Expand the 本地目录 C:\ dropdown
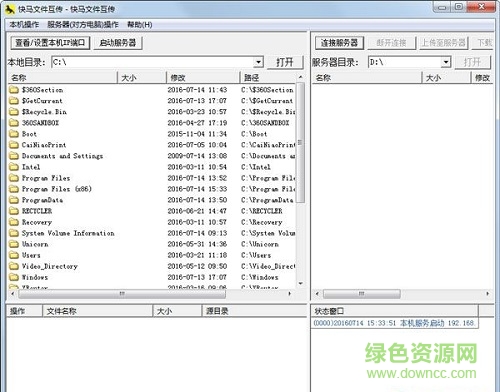 258,62
